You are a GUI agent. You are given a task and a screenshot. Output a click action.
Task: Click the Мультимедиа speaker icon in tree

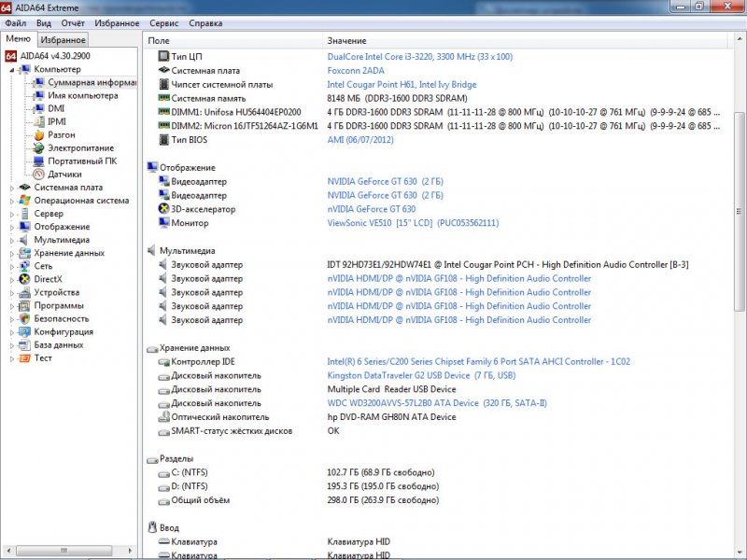click(x=25, y=240)
